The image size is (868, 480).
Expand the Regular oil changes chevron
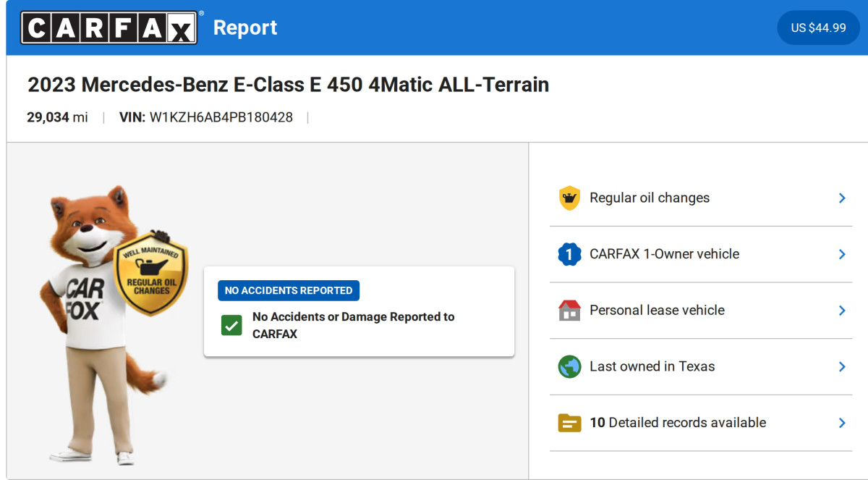tap(842, 198)
